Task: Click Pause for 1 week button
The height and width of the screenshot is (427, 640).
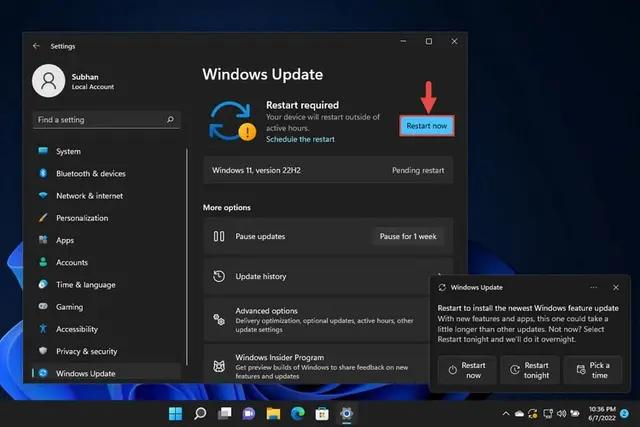Action: tap(408, 236)
